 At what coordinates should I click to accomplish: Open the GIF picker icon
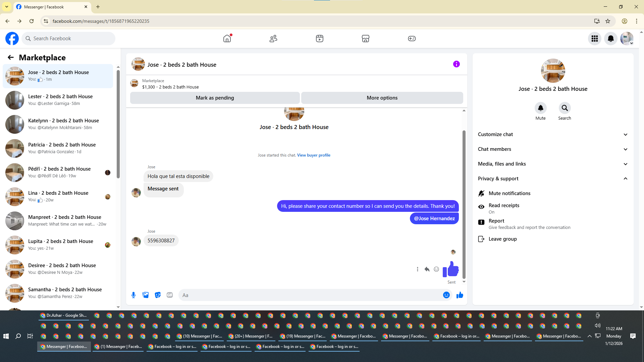tap(170, 295)
